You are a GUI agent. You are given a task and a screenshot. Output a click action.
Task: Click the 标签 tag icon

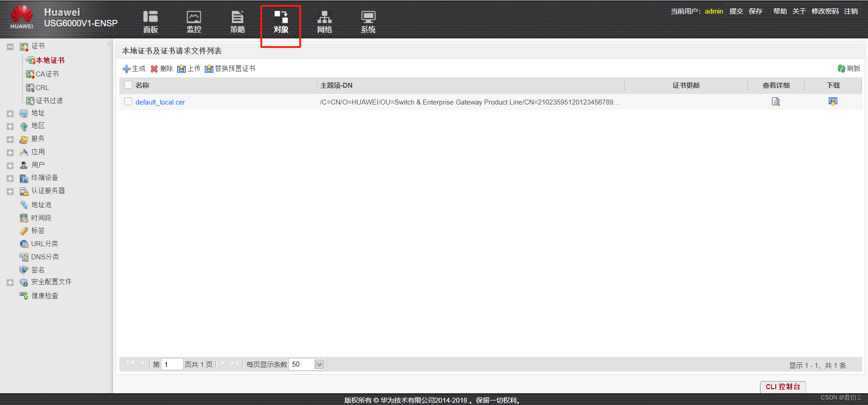tap(24, 231)
